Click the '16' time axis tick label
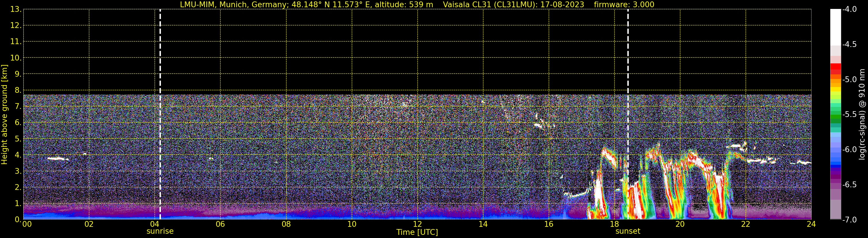 [549, 224]
